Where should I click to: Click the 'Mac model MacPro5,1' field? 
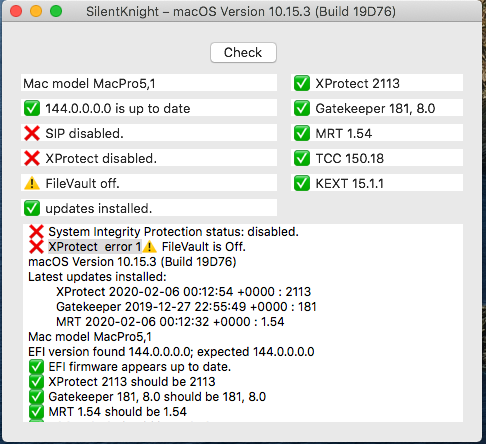point(149,83)
